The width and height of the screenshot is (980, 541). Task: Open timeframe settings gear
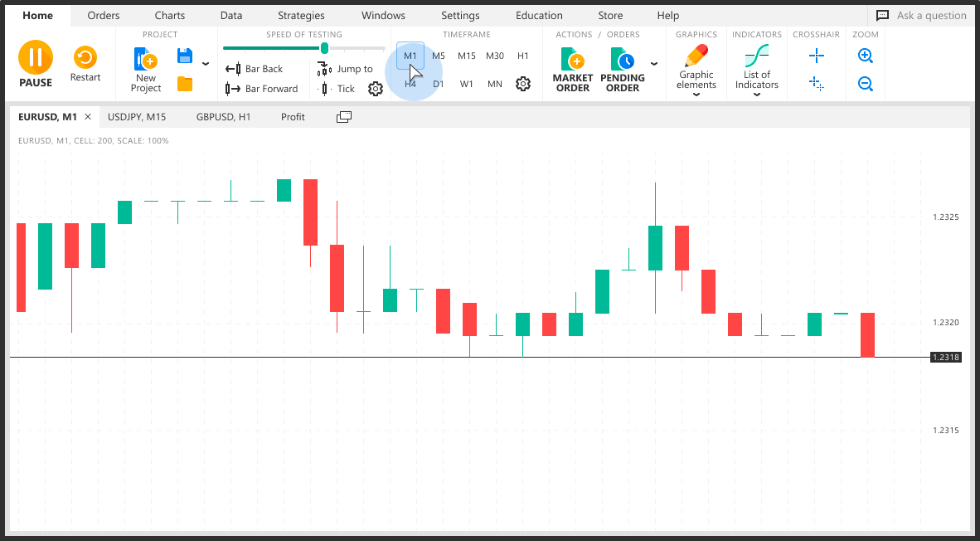tap(523, 84)
